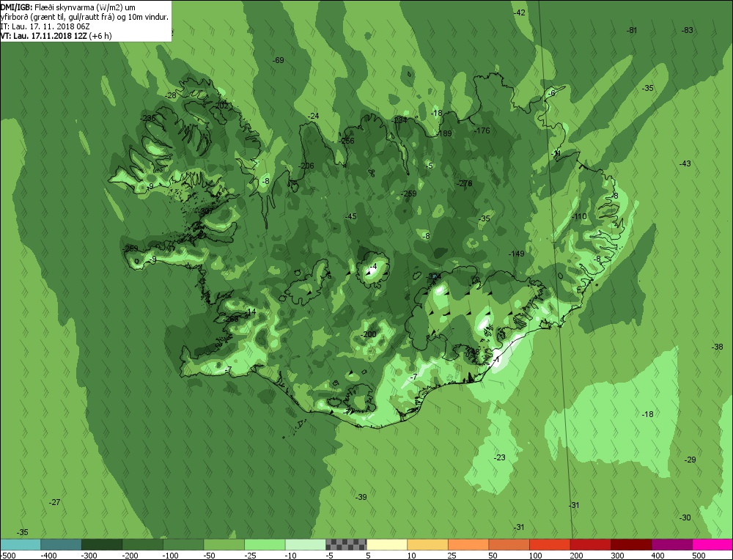The image size is (733, 560).
Task: Click the '500' legend label
Action: (x=699, y=556)
